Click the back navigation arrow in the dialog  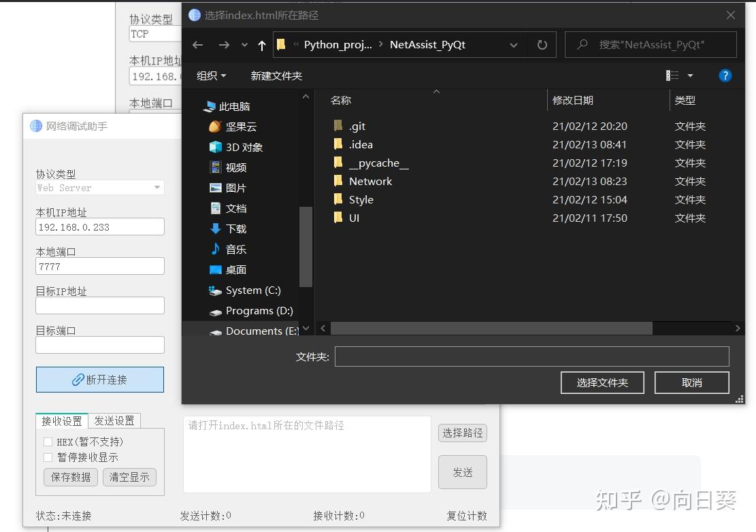coord(197,44)
